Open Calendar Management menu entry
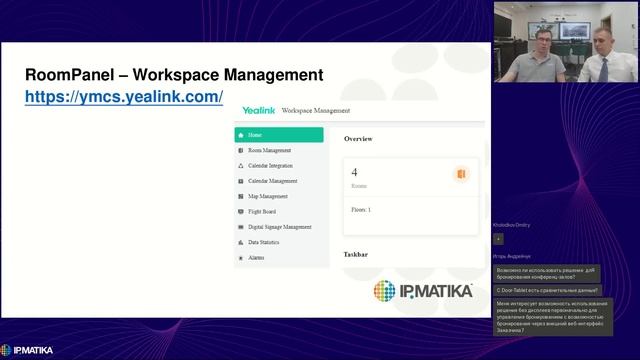This screenshot has height=360, width=640. pos(273,181)
